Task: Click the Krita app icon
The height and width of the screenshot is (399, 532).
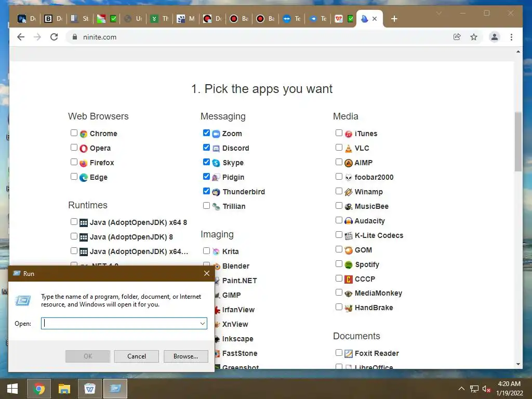Action: click(x=216, y=252)
